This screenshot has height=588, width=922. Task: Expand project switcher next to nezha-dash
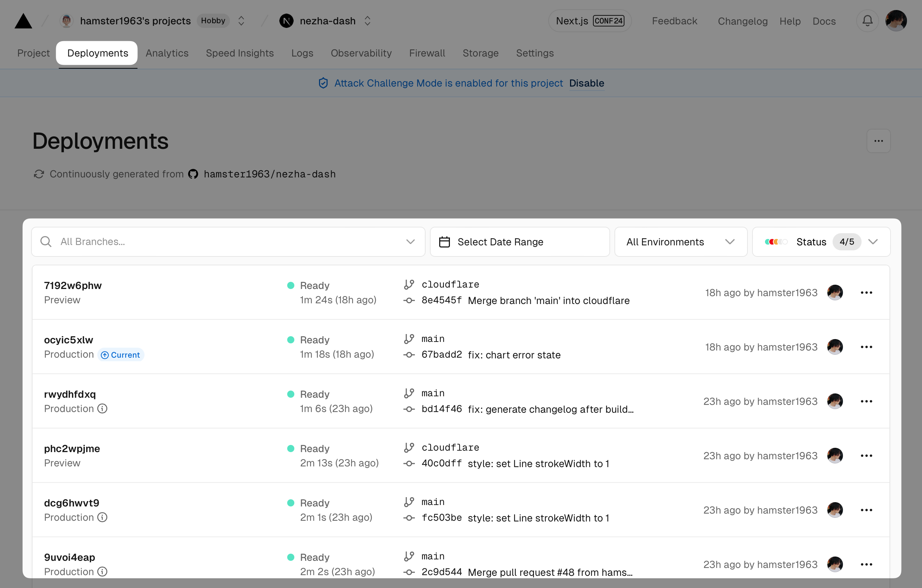(368, 21)
